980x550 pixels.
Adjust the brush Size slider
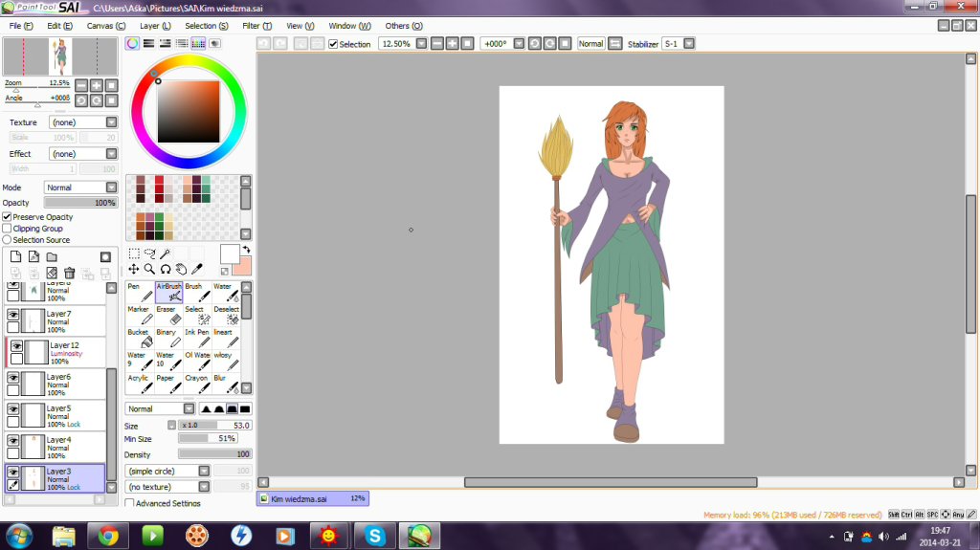pyautogui.click(x=215, y=425)
